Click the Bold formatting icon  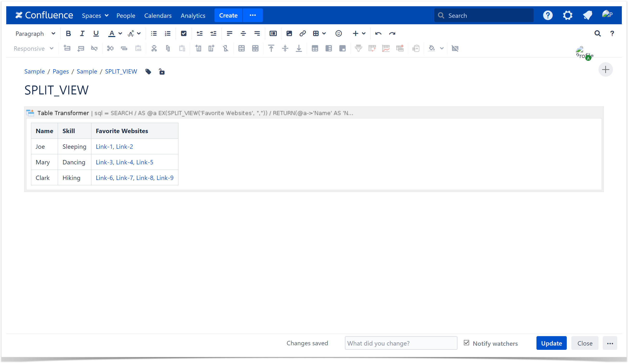tap(68, 33)
